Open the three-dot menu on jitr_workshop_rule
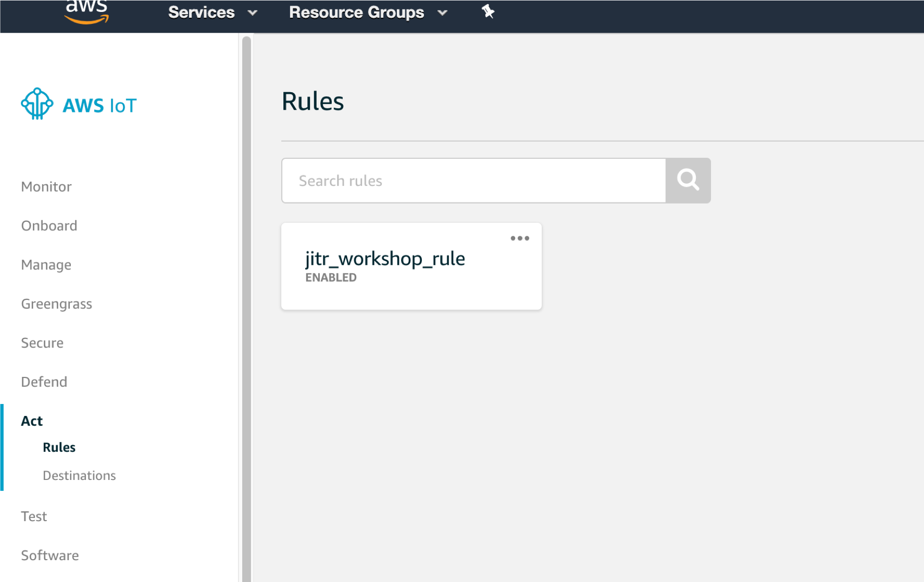This screenshot has width=924, height=582. pos(520,238)
